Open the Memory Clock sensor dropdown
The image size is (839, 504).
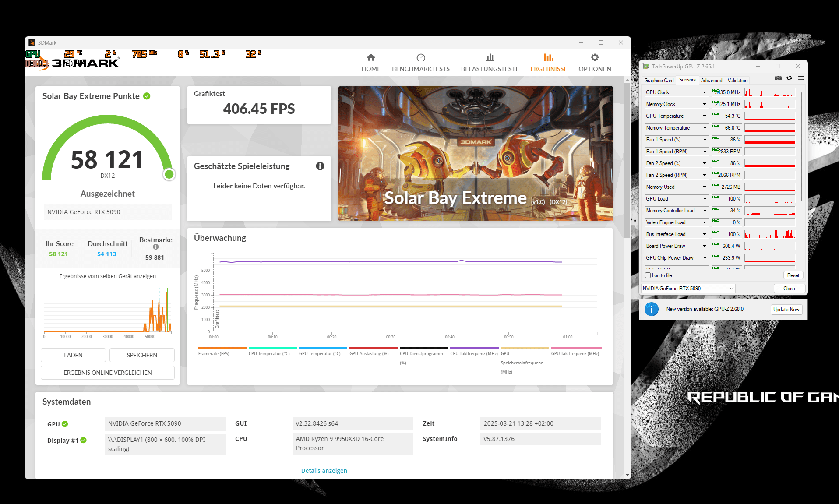pos(705,104)
